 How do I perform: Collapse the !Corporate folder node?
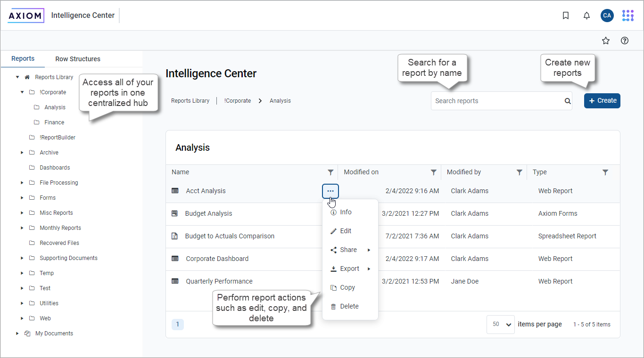point(22,92)
